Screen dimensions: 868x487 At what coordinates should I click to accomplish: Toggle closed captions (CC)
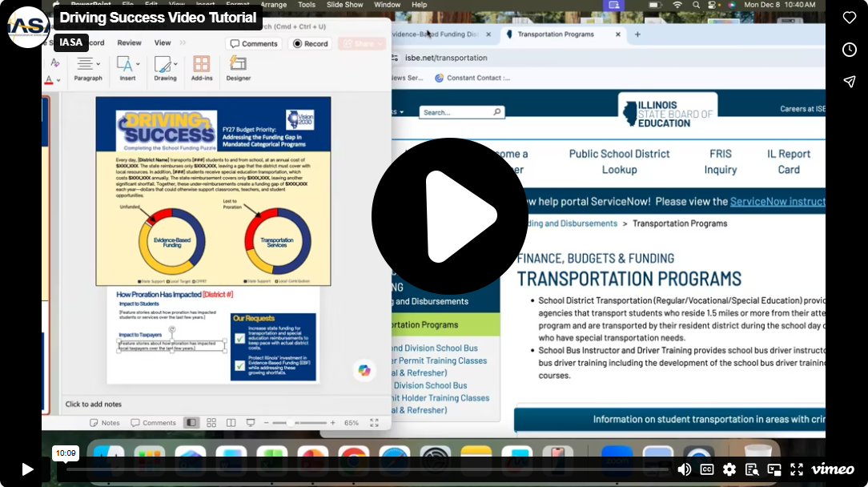[x=706, y=469]
